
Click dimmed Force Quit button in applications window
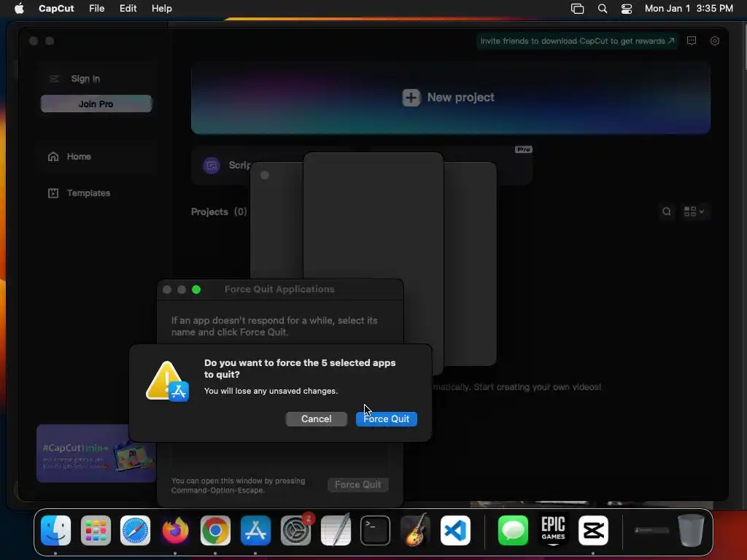[357, 485]
